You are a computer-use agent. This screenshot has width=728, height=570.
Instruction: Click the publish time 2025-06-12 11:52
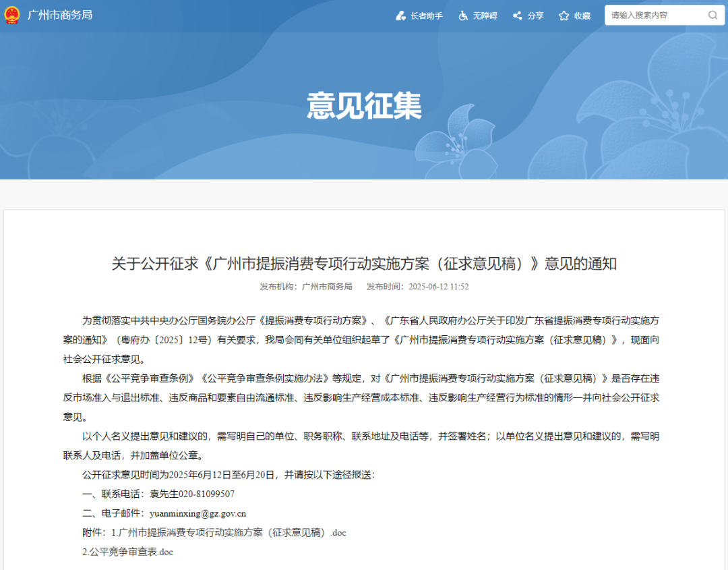(417, 287)
